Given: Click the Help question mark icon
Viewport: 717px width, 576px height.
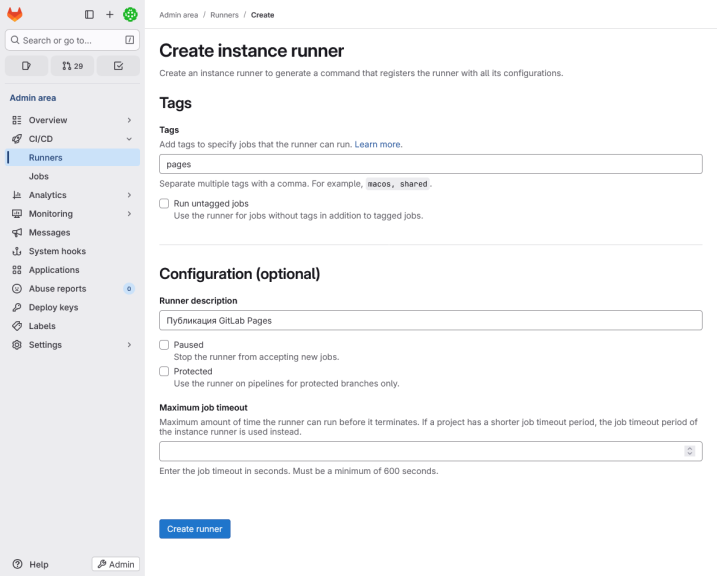Looking at the screenshot, I should (17, 564).
